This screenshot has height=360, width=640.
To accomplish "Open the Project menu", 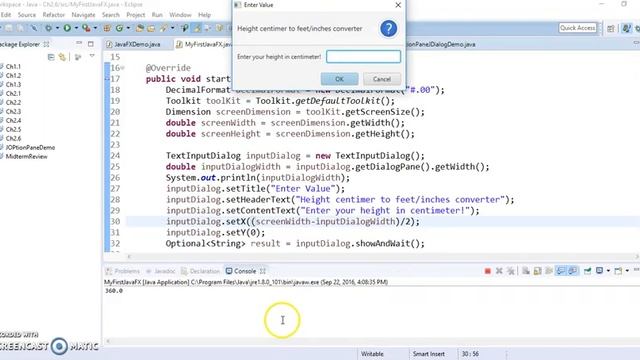I will pyautogui.click(x=136, y=15).
